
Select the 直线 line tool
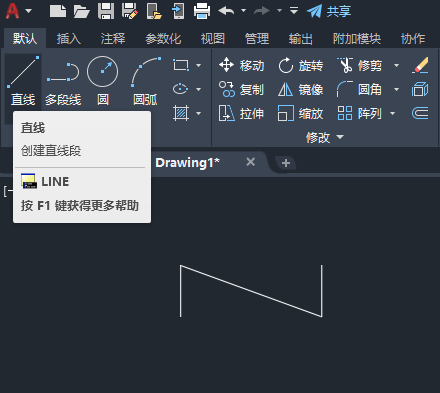tap(23, 81)
